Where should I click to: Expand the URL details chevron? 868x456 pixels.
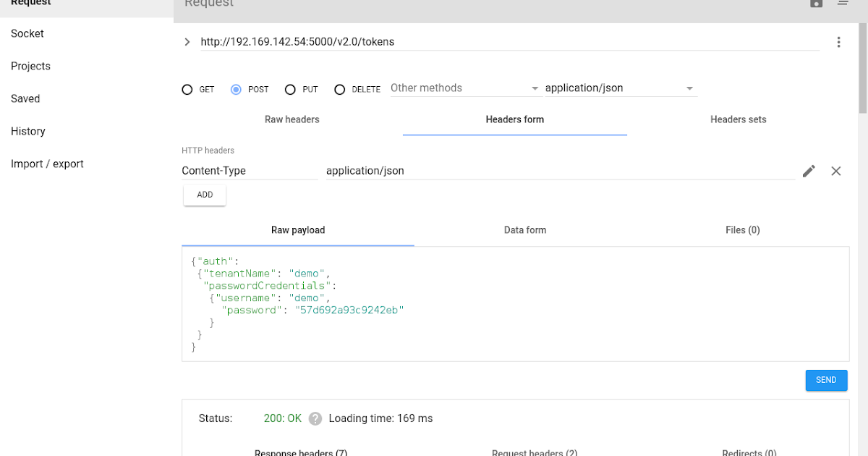(187, 42)
